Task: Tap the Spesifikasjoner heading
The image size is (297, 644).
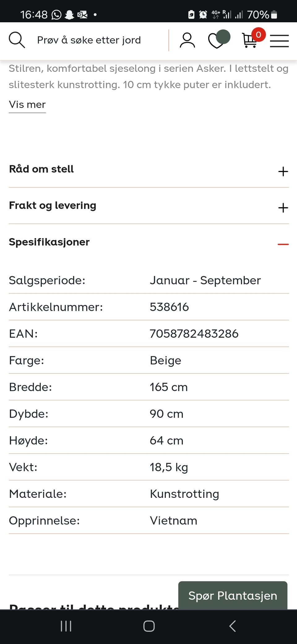Action: 49,242
